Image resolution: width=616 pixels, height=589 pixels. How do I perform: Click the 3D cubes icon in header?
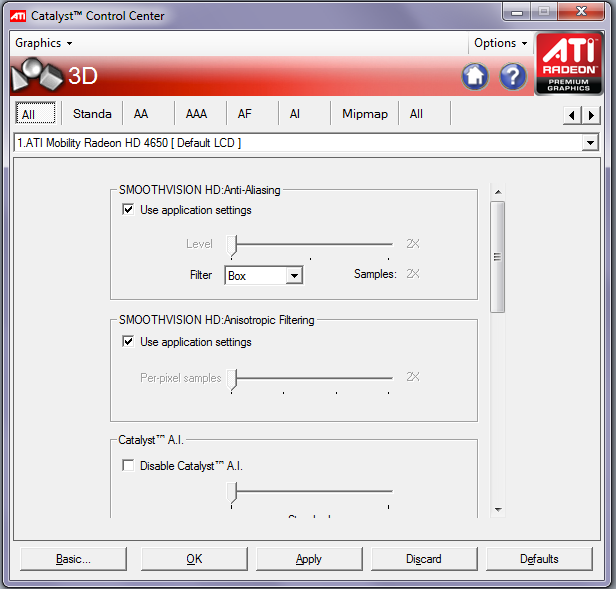(x=37, y=76)
